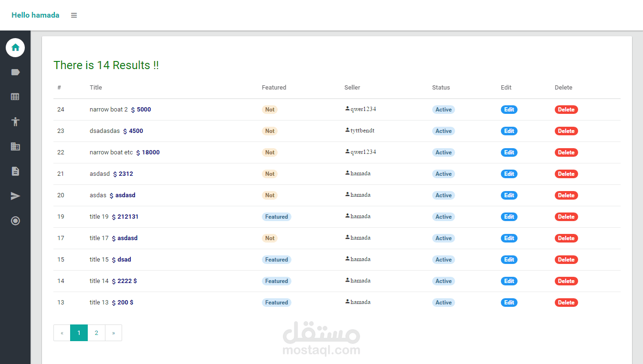
Task: Click the There is 14 Results heading
Action: [x=106, y=65]
